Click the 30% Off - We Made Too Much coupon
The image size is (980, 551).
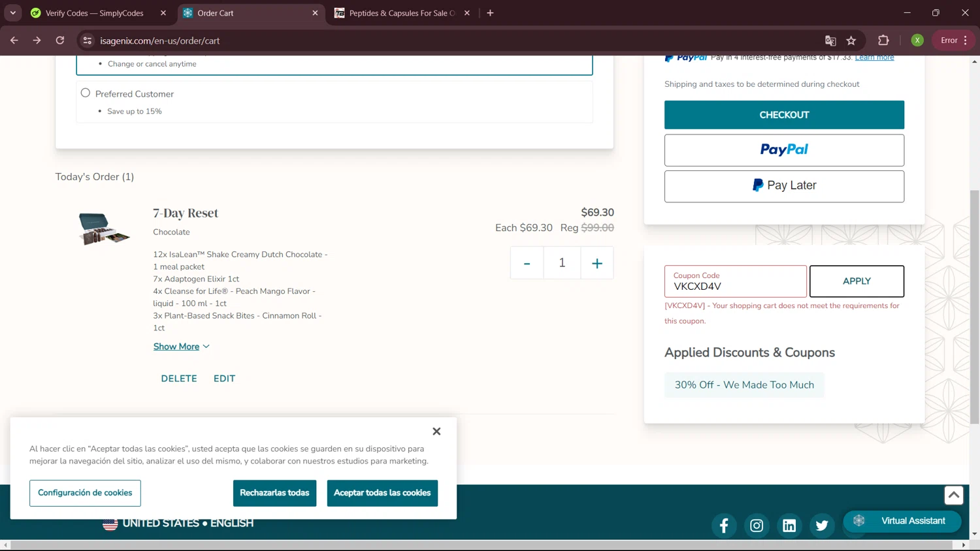tap(744, 385)
